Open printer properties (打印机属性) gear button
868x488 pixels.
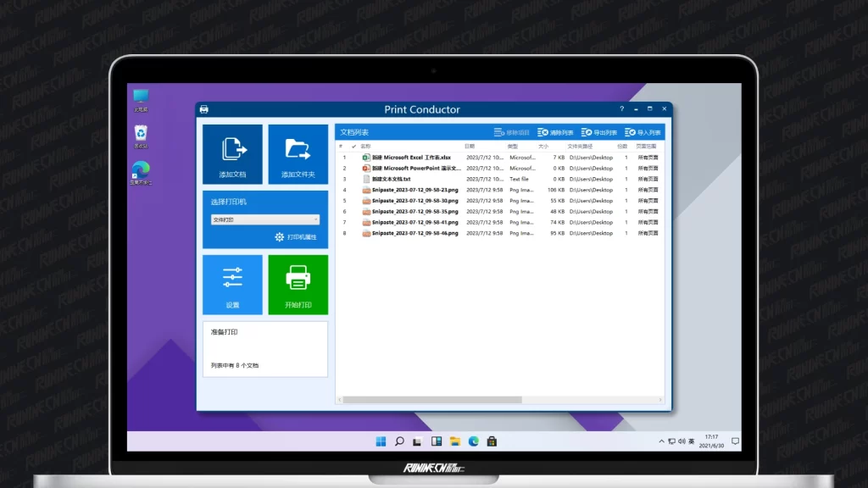click(280, 237)
